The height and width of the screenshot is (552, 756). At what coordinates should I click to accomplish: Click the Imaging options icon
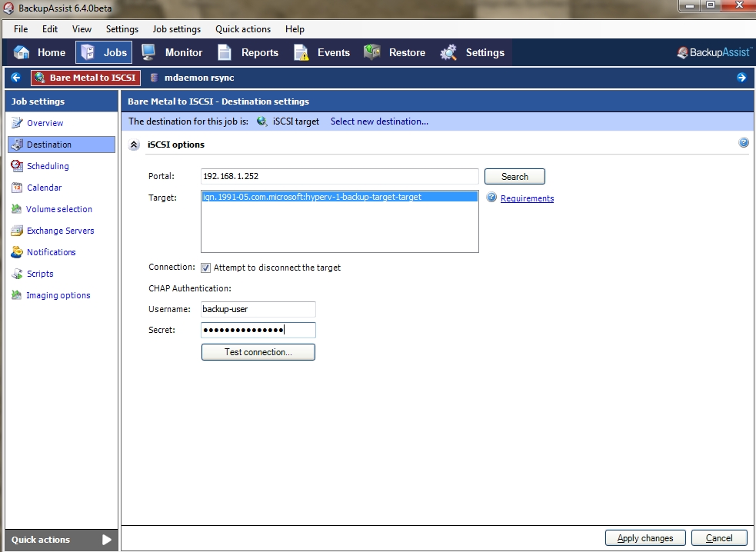16,295
